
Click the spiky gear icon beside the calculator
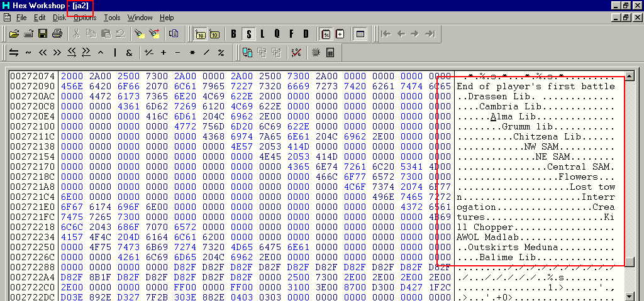click(x=316, y=53)
